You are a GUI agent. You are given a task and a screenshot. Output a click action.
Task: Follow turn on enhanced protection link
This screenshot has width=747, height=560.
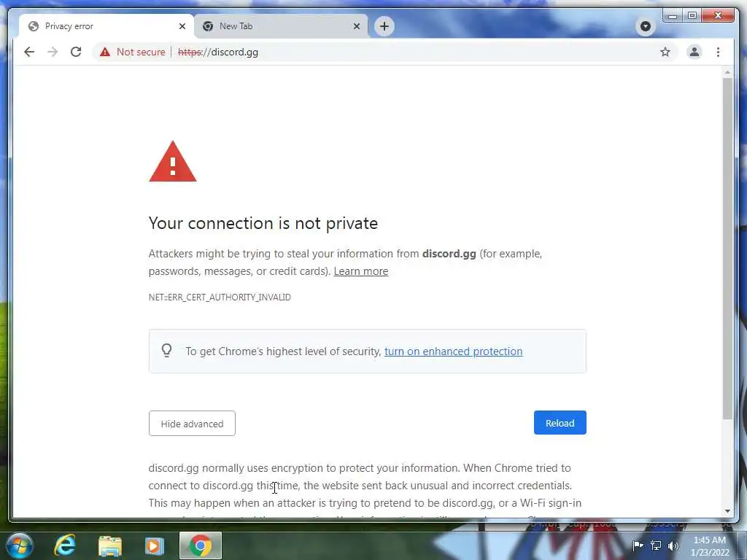(x=454, y=351)
